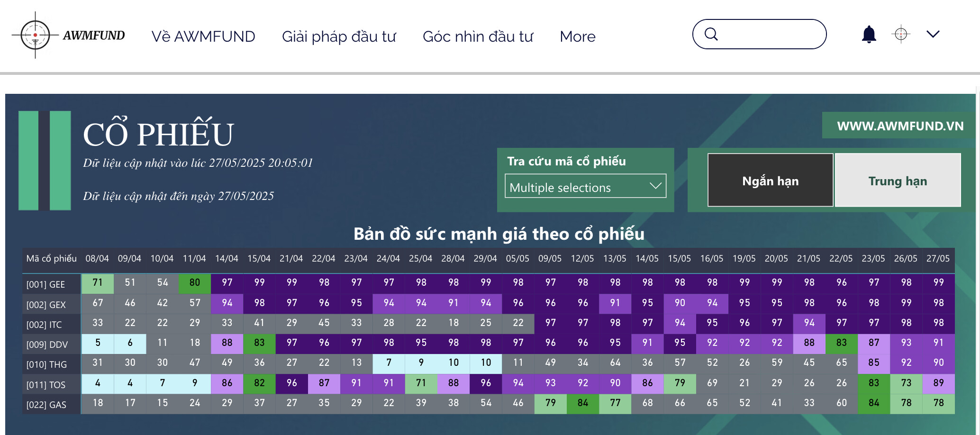Switch to Trung hạn view
The width and height of the screenshot is (980, 435).
tap(898, 181)
